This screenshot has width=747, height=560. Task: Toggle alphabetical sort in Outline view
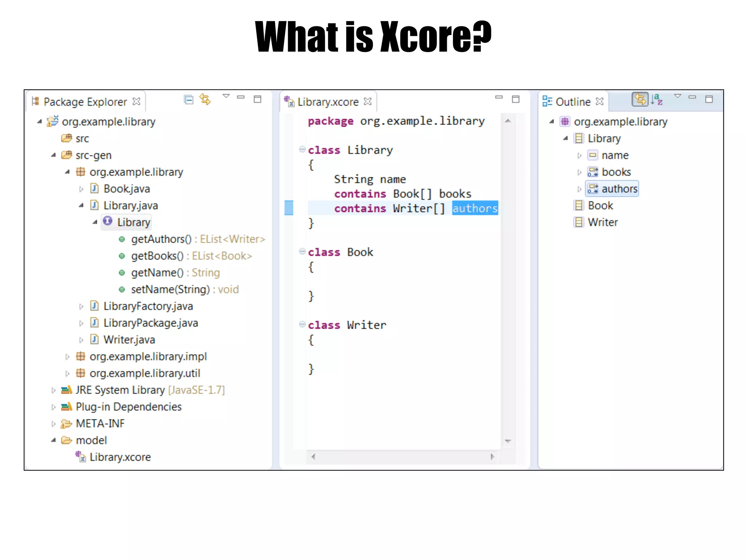click(657, 99)
